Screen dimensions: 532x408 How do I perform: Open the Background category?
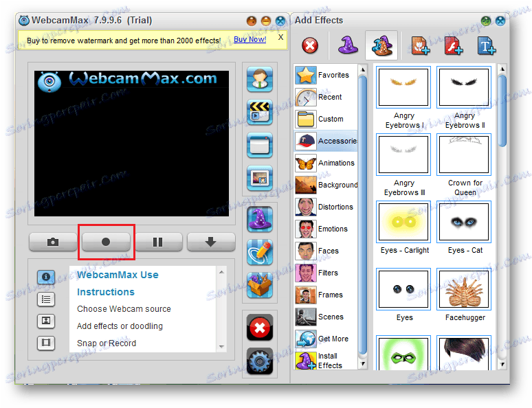pos(326,185)
